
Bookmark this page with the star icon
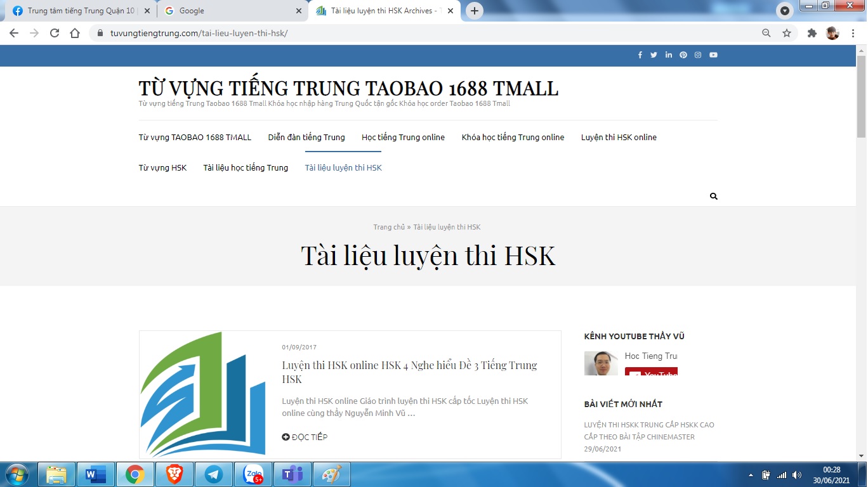(x=787, y=33)
